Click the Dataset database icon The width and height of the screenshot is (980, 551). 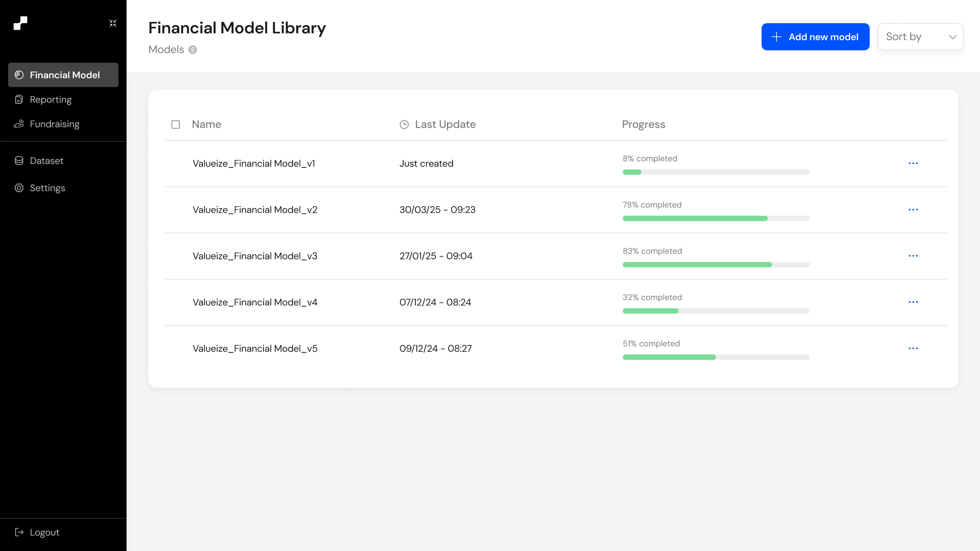tap(19, 161)
